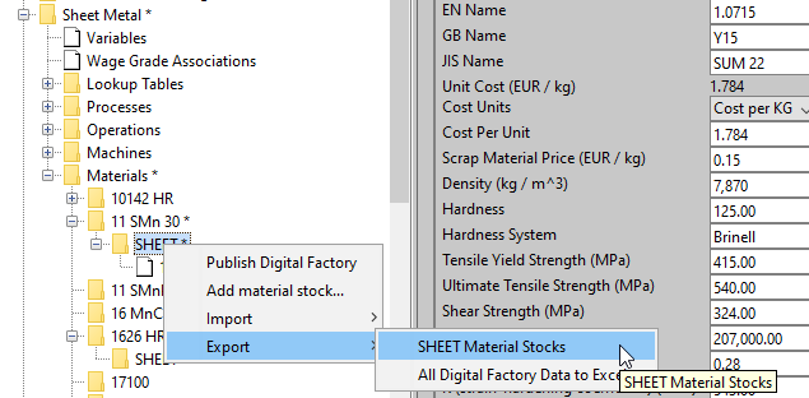Viewport: 809px width, 398px height.
Task: Edit the field showing 207,000.00
Action: click(759, 339)
